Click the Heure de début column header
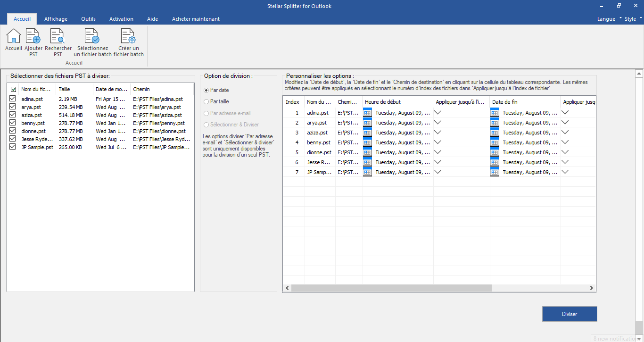644x342 pixels. 398,102
